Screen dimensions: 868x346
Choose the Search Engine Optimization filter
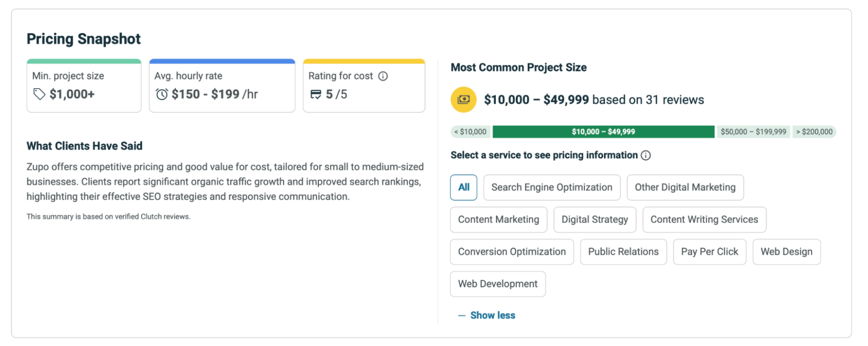(x=552, y=187)
